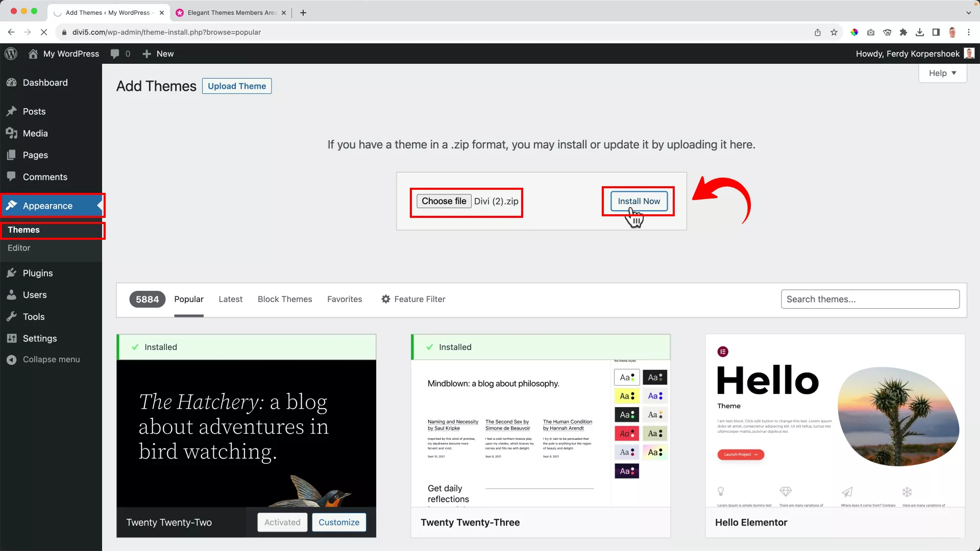Open the browser extensions puzzle icon
This screenshot has height=551, width=980.
click(x=903, y=32)
